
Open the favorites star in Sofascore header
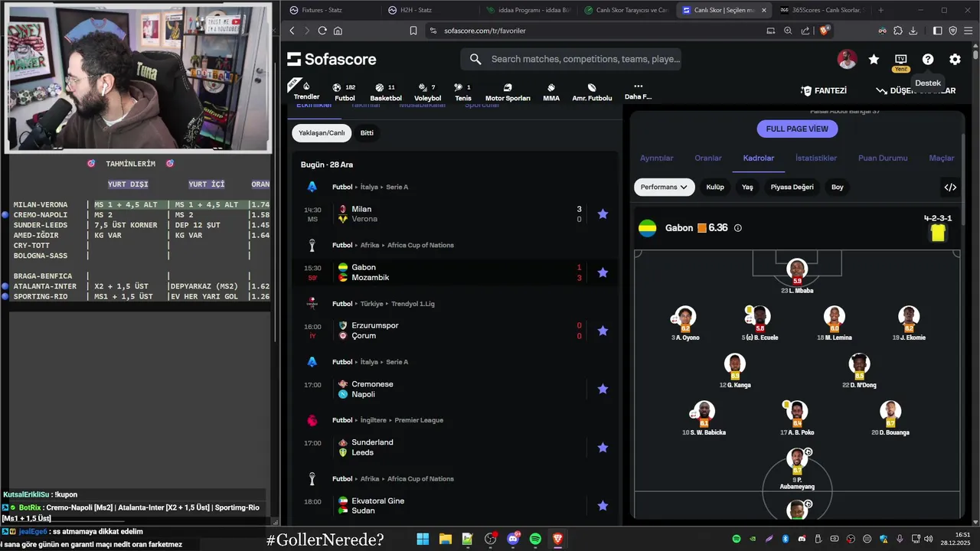874,59
